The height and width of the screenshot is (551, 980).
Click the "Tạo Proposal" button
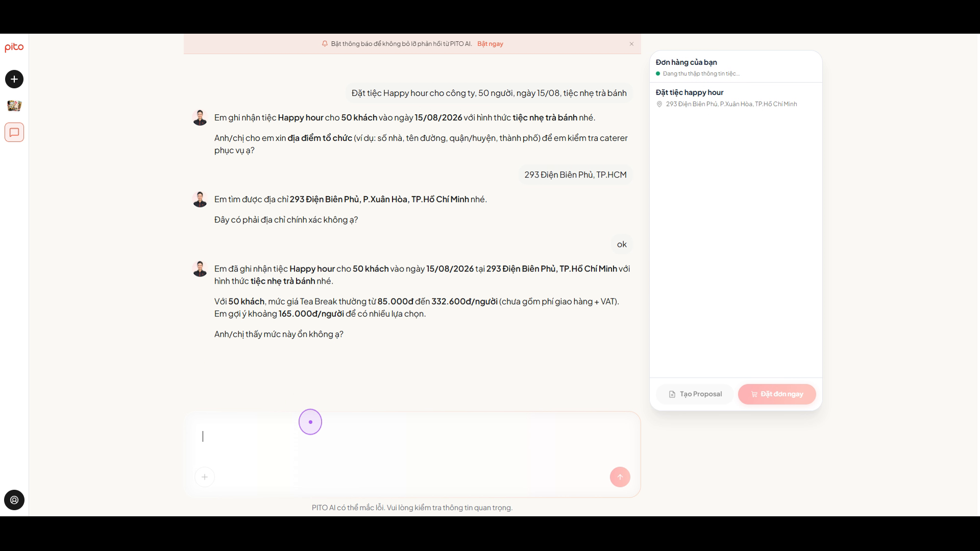695,394
